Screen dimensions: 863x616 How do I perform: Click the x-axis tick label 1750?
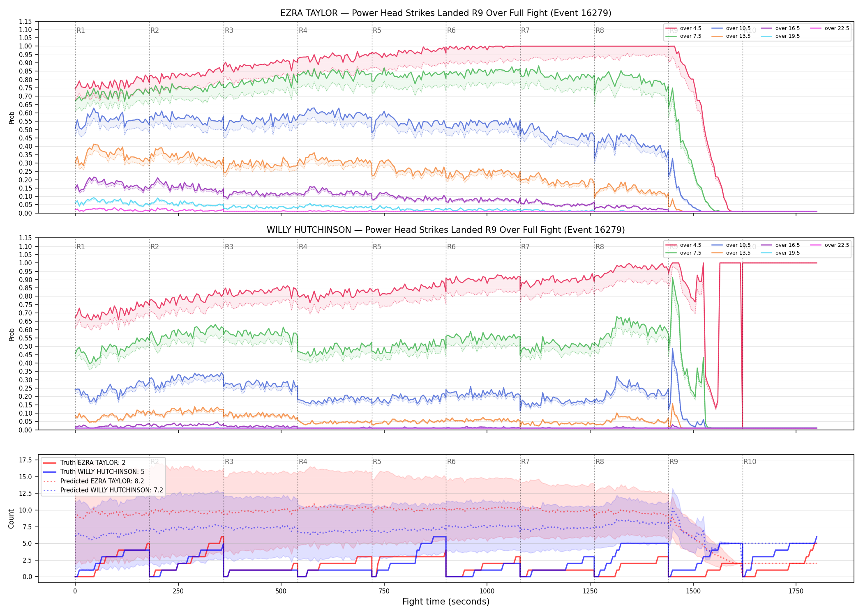[796, 591]
